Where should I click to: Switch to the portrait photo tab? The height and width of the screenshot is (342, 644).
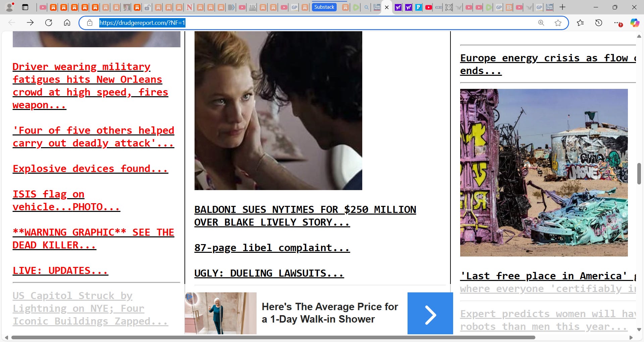[127, 7]
